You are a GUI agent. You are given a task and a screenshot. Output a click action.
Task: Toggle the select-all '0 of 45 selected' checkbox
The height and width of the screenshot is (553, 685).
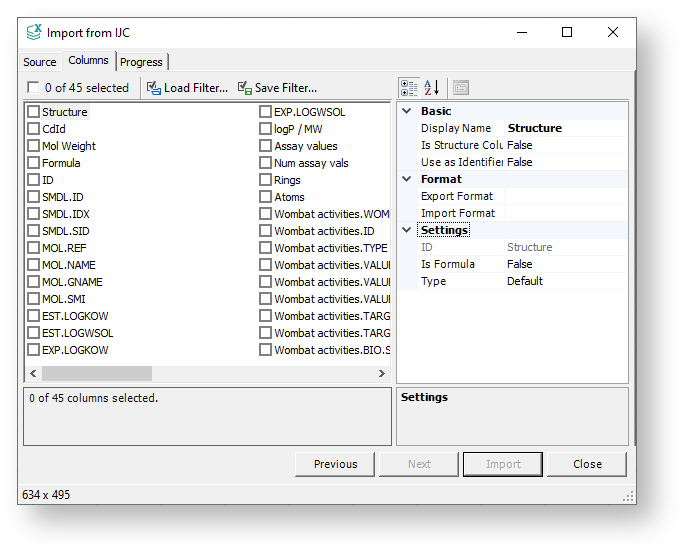click(x=34, y=88)
